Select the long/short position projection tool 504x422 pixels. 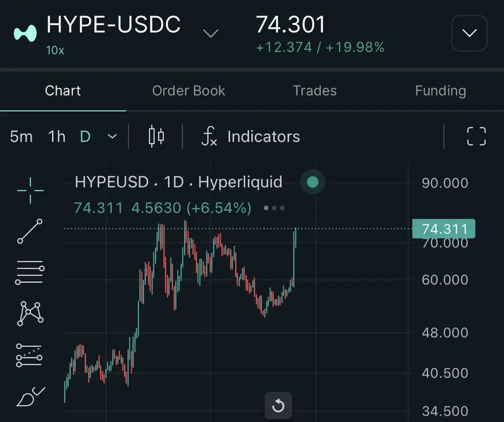[x=29, y=355]
